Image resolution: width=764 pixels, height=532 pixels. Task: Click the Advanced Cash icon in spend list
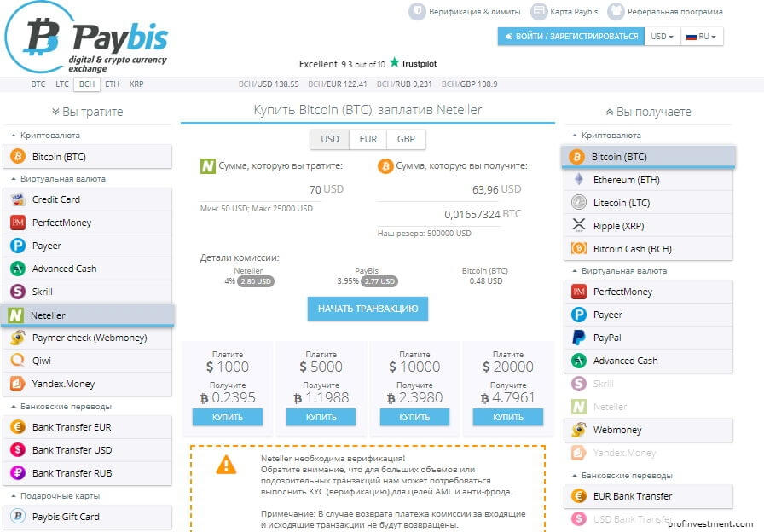pyautogui.click(x=18, y=269)
